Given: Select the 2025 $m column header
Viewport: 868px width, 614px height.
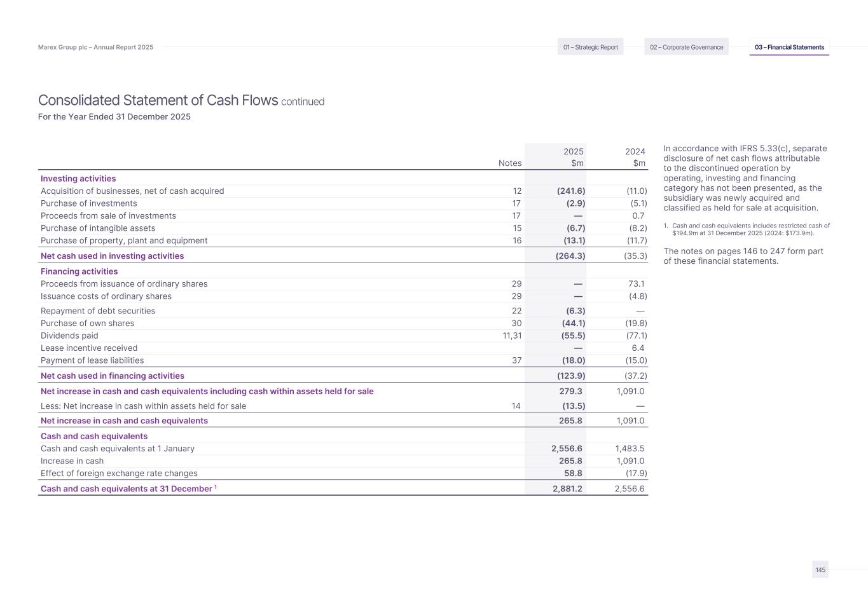Looking at the screenshot, I should click(573, 157).
